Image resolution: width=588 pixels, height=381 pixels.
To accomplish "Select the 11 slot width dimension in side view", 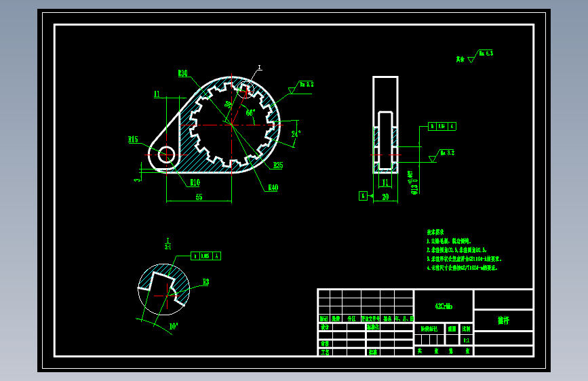I will click(x=385, y=182).
